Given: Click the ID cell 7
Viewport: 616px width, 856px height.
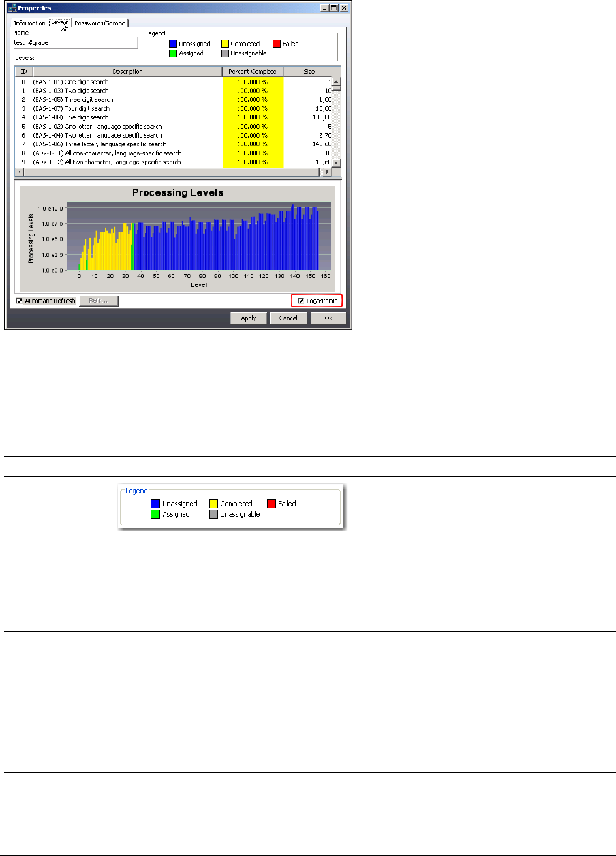Looking at the screenshot, I should coord(23,144).
